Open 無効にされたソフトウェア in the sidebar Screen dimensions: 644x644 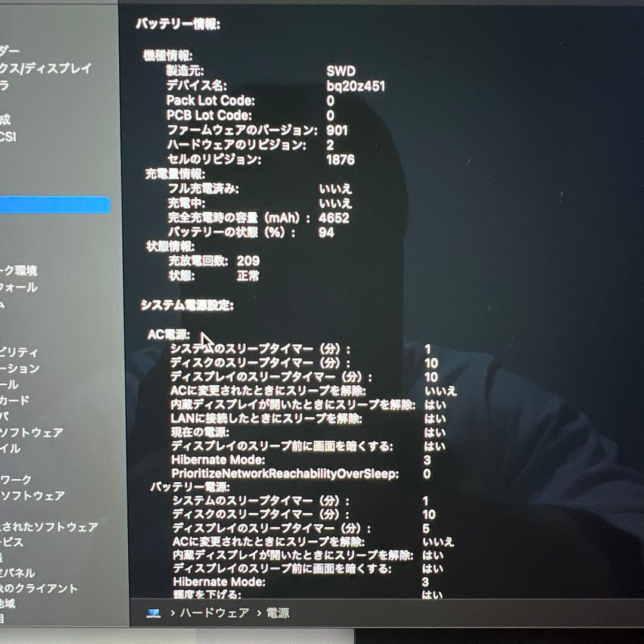[x=48, y=527]
